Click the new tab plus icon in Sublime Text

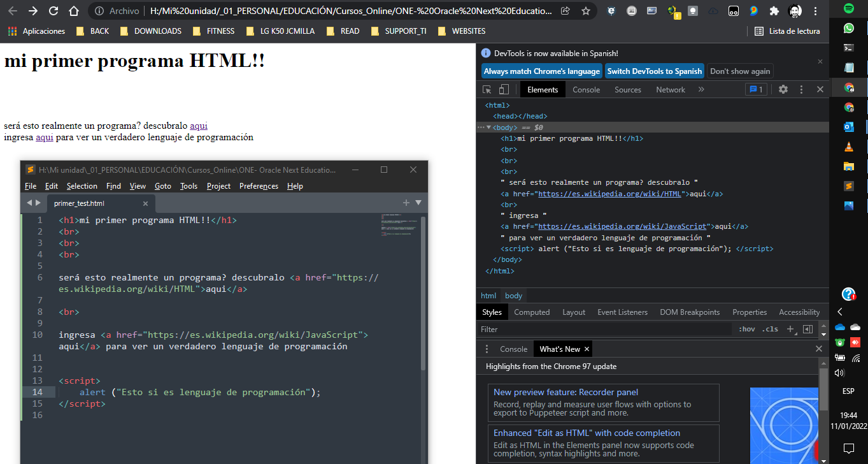[x=406, y=203]
